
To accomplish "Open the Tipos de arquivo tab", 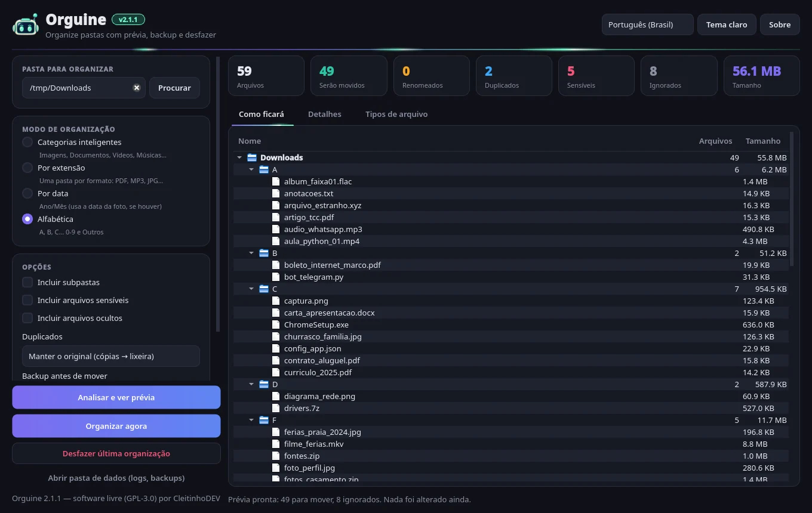I will [x=396, y=114].
